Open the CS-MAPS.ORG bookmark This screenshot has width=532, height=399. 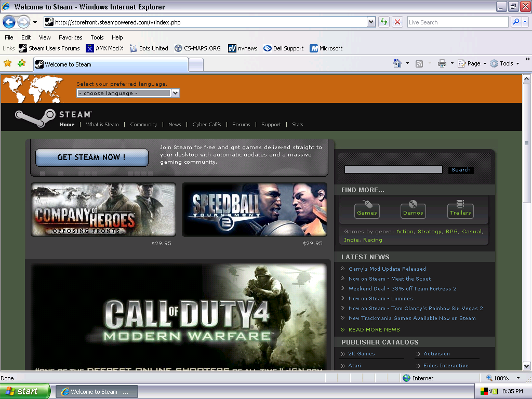(x=197, y=48)
